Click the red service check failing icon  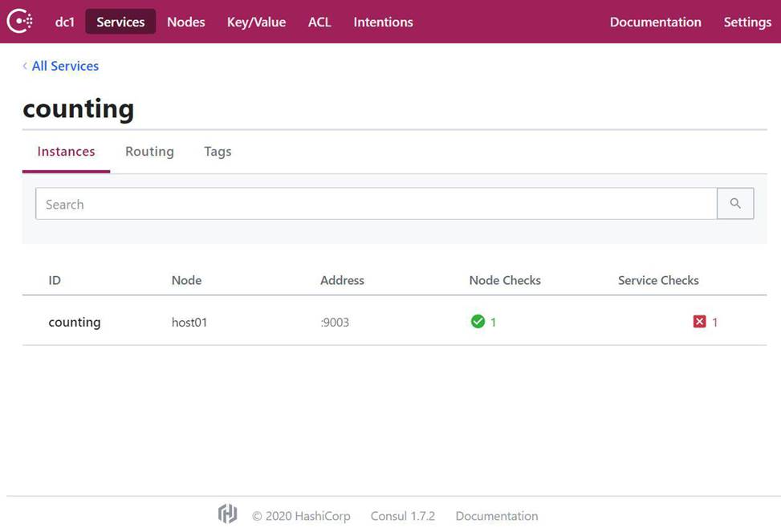click(699, 322)
